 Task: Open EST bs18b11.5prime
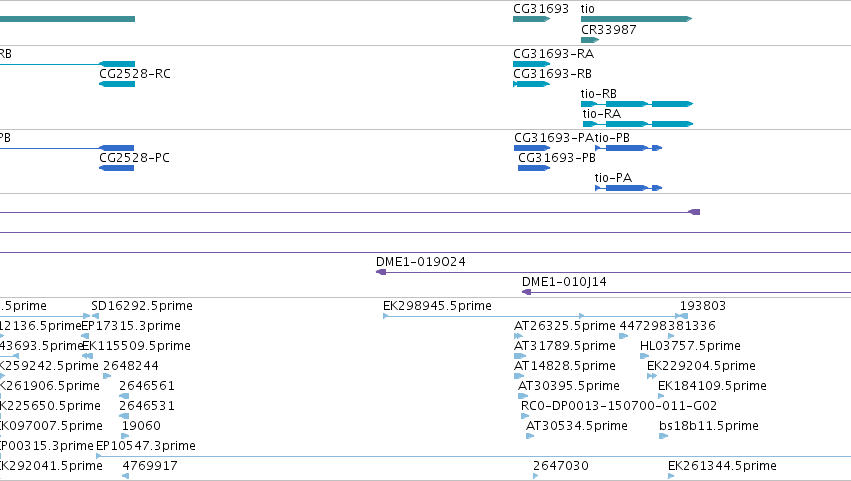[709, 427]
